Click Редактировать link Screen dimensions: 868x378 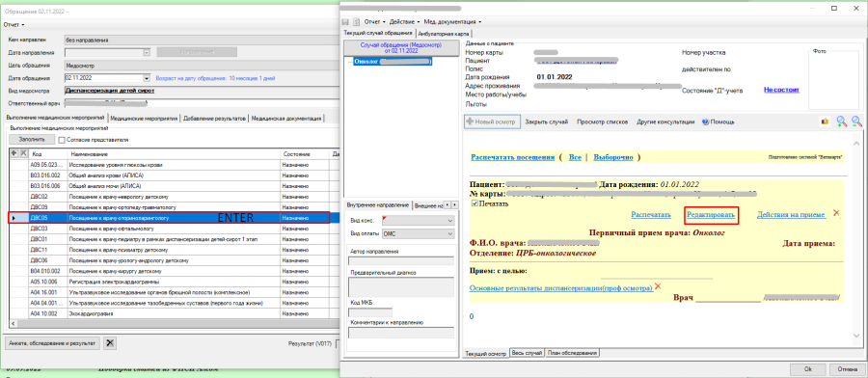[x=711, y=215]
